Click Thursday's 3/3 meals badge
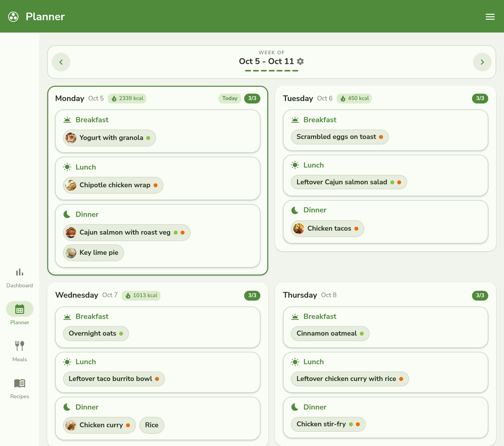The width and height of the screenshot is (504, 446). pos(480,296)
